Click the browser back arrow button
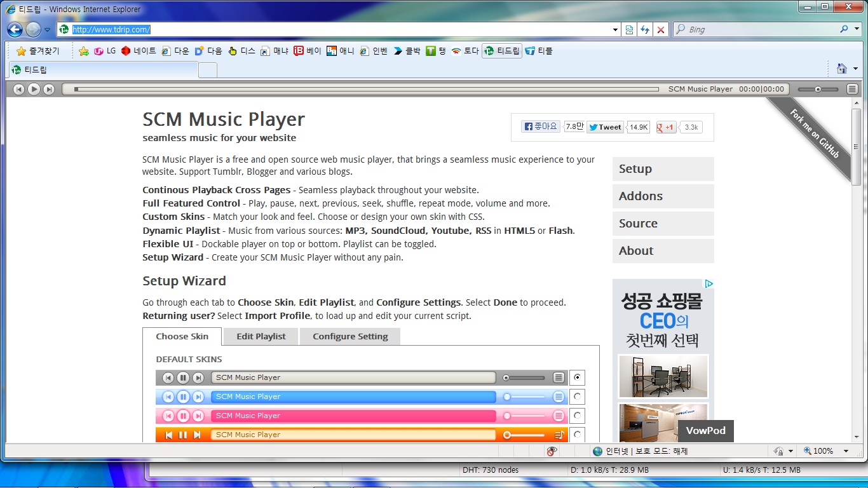 tap(15, 29)
